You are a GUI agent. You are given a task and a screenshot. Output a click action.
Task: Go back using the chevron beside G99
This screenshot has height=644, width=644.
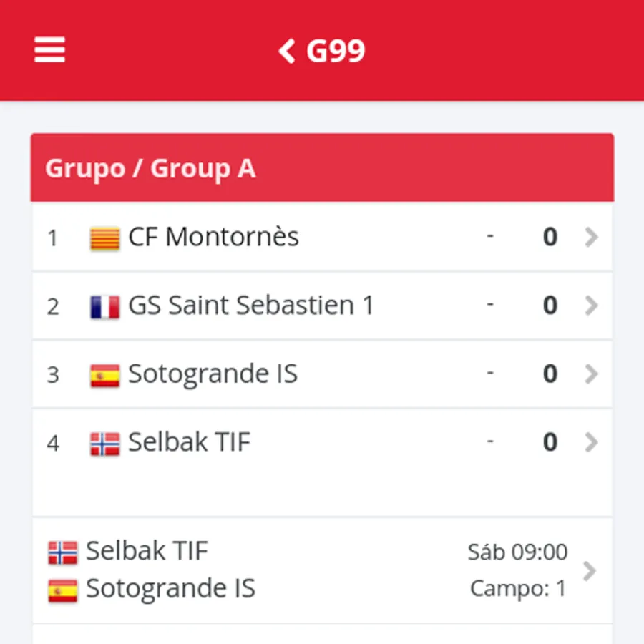(287, 51)
